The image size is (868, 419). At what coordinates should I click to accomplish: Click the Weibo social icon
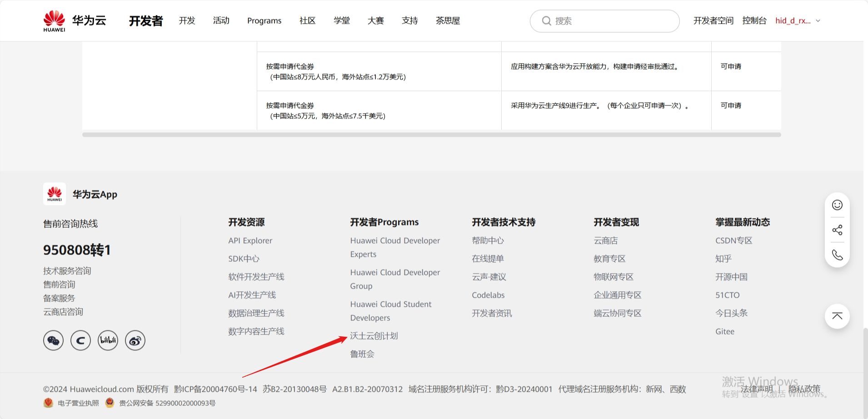point(135,340)
